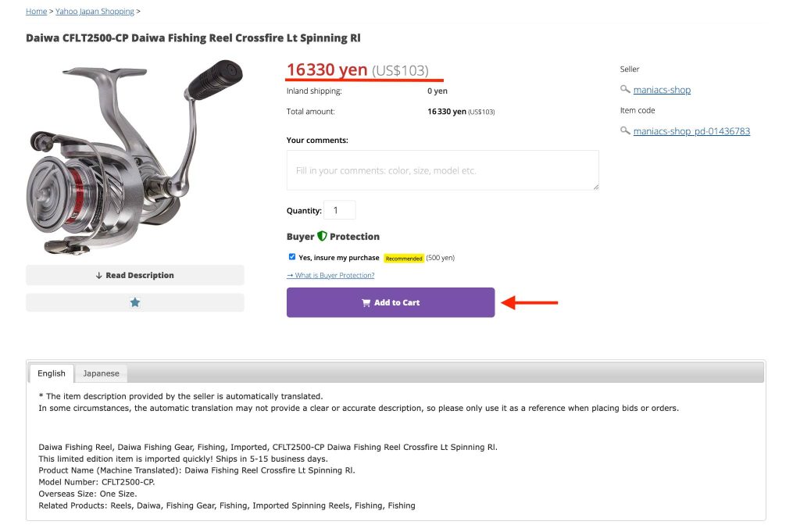Go to Home breadcrumb link
This screenshot has height=532, width=800.
tap(36, 12)
